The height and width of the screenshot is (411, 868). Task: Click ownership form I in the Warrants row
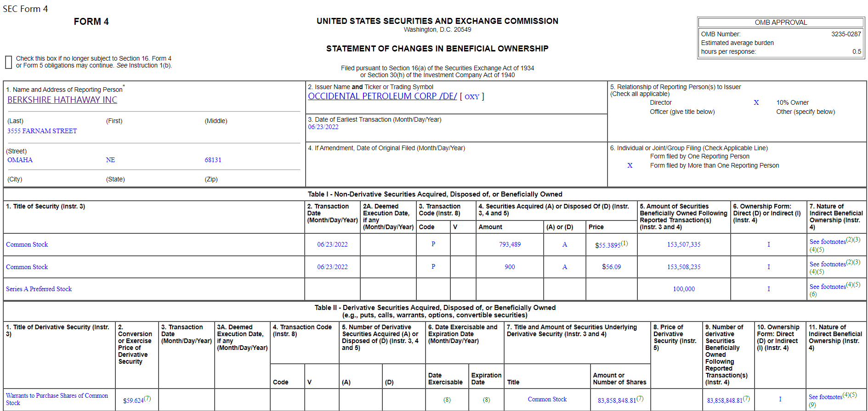pyautogui.click(x=780, y=399)
